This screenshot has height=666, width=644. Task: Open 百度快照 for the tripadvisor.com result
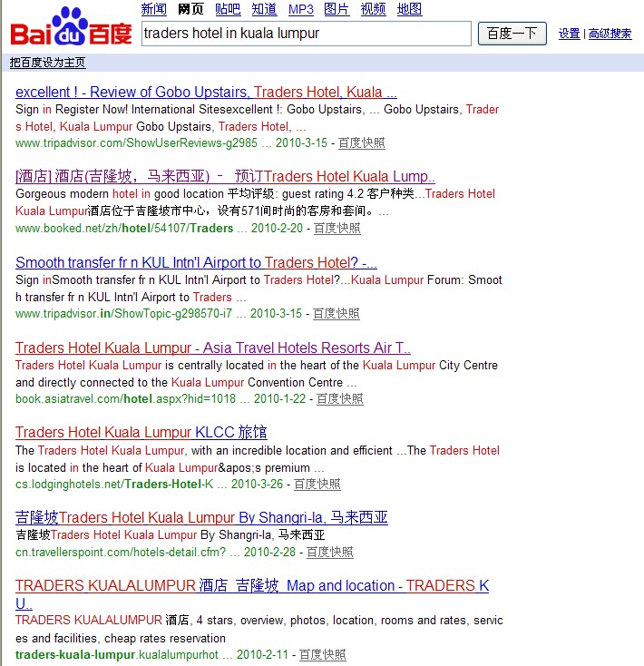(x=362, y=142)
